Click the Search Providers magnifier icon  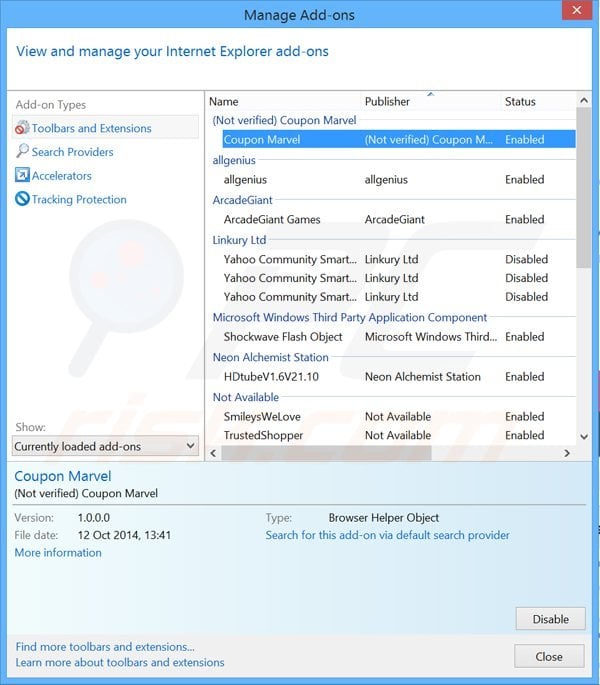click(22, 151)
